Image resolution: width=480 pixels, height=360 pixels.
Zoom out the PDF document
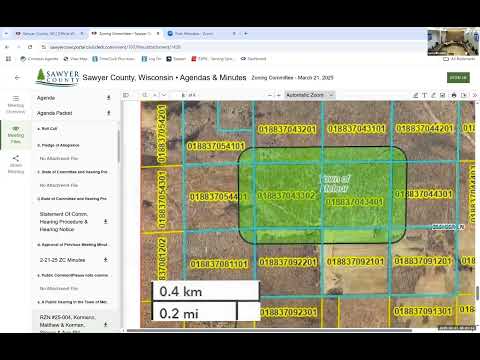pos(270,95)
